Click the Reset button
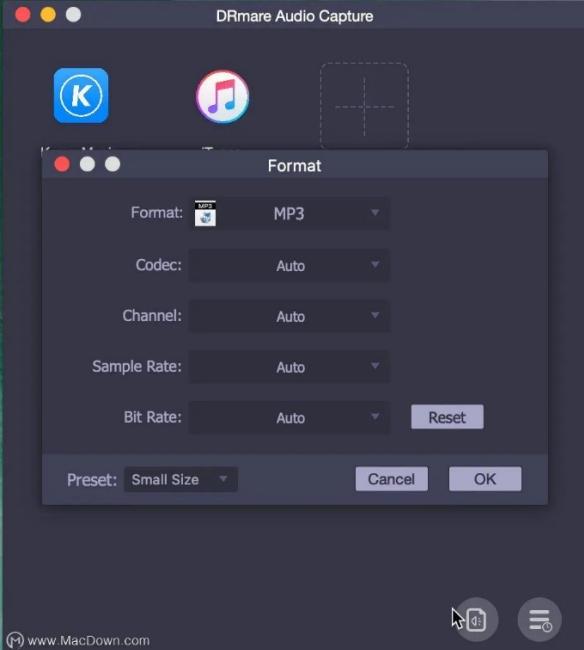Viewport: 584px width, 650px height. (447, 417)
